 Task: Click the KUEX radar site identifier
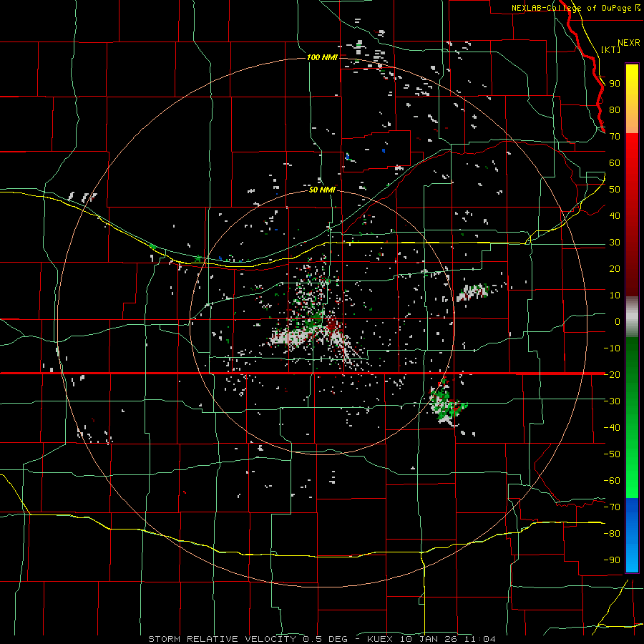pyautogui.click(x=380, y=639)
